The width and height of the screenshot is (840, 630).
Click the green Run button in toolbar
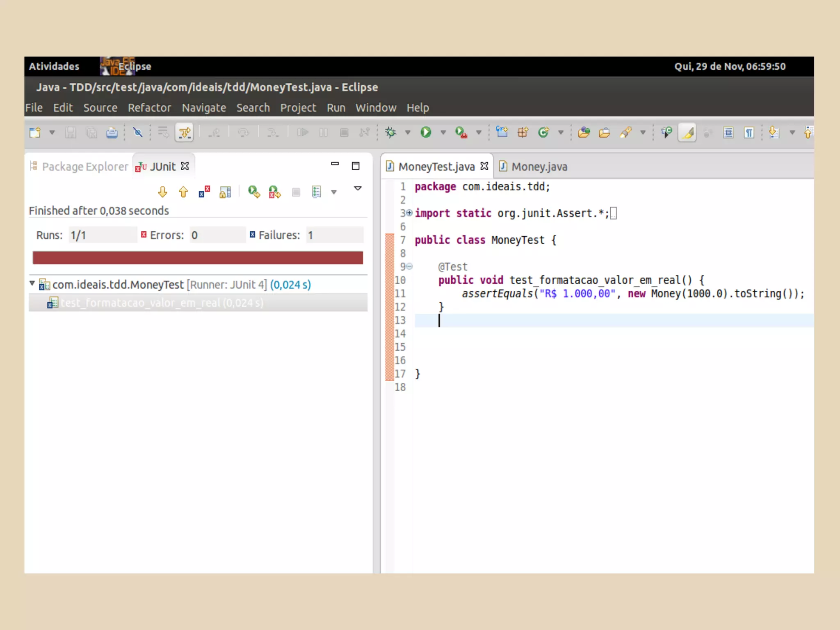coord(426,132)
